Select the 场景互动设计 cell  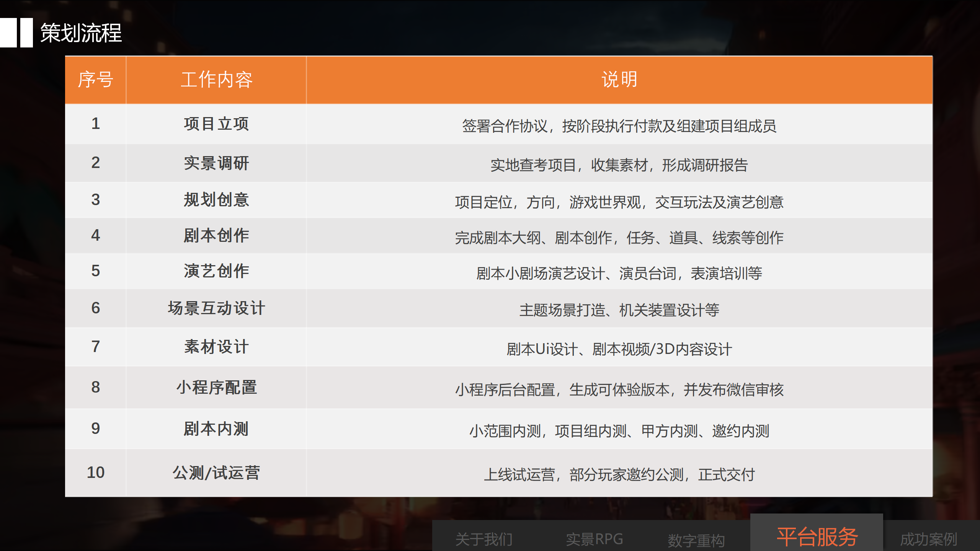click(216, 308)
